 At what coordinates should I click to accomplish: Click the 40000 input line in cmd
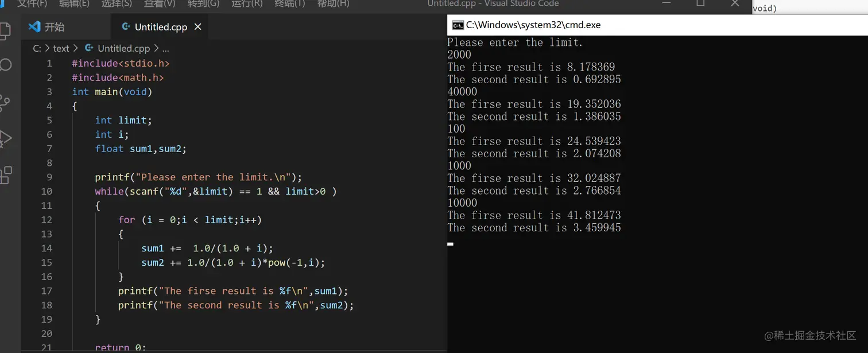click(462, 92)
